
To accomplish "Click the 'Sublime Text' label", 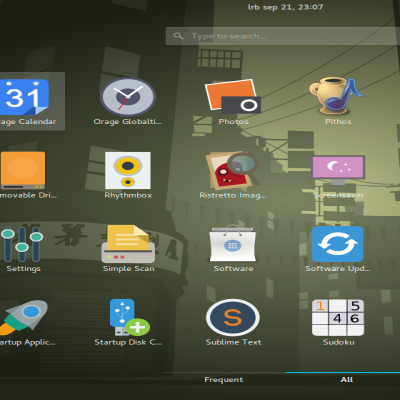I will 233,342.
